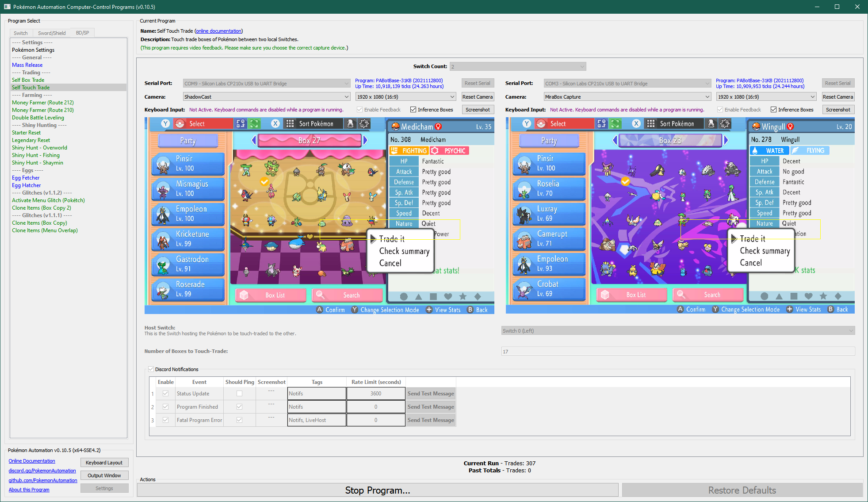Switch to the Sword/Shield tab
Viewport: 868px width, 502px height.
(x=52, y=33)
